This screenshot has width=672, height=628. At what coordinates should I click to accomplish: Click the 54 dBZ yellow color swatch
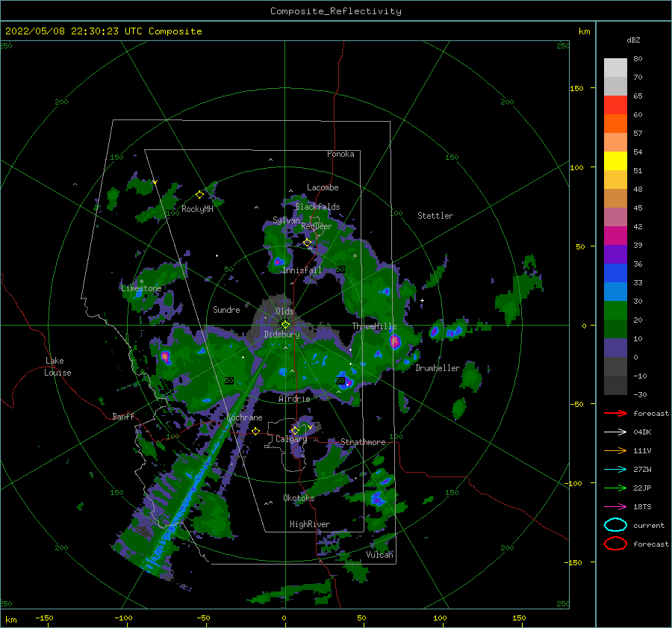click(x=615, y=161)
